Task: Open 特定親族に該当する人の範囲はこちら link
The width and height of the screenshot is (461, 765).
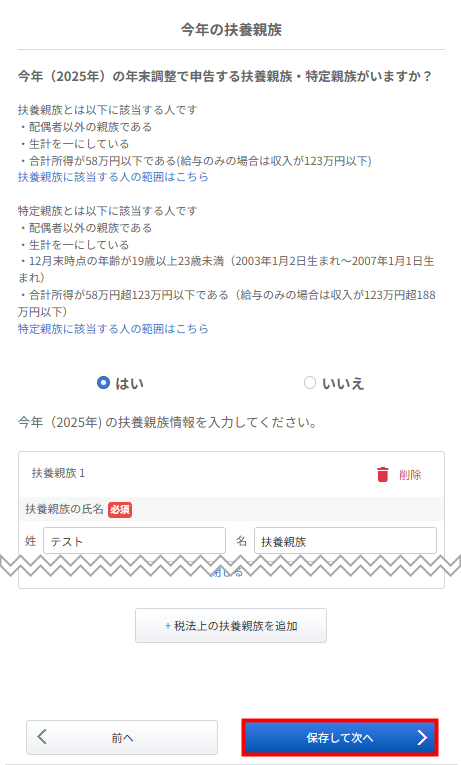Action: [x=113, y=329]
